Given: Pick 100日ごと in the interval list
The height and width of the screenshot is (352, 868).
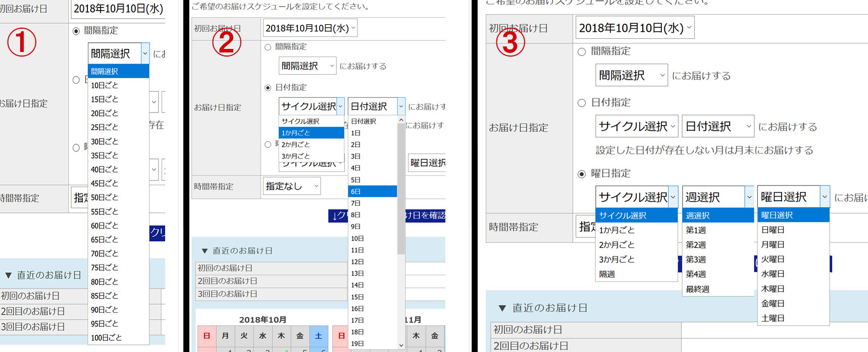Looking at the screenshot, I should point(106,337).
